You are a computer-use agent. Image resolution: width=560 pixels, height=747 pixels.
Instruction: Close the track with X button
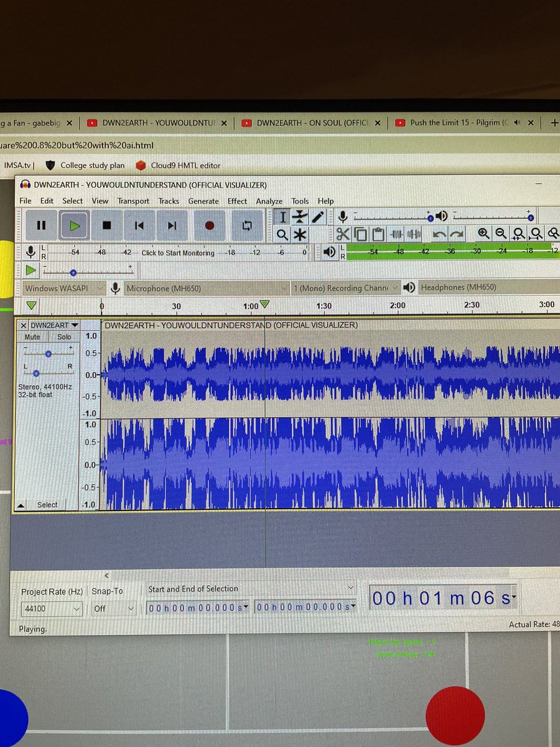[x=23, y=325]
